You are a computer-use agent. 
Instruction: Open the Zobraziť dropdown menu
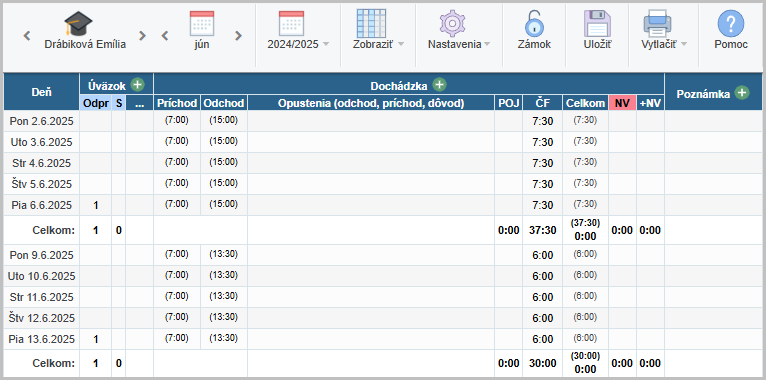click(x=401, y=44)
